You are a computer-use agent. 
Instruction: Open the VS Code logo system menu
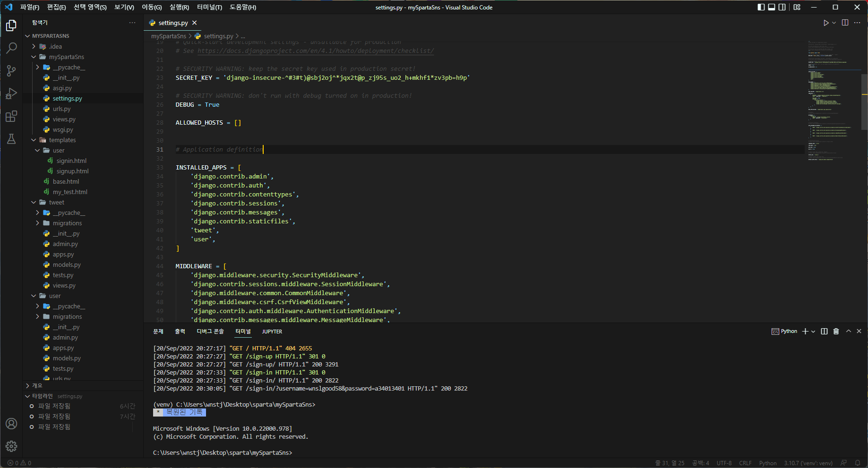(x=9, y=7)
